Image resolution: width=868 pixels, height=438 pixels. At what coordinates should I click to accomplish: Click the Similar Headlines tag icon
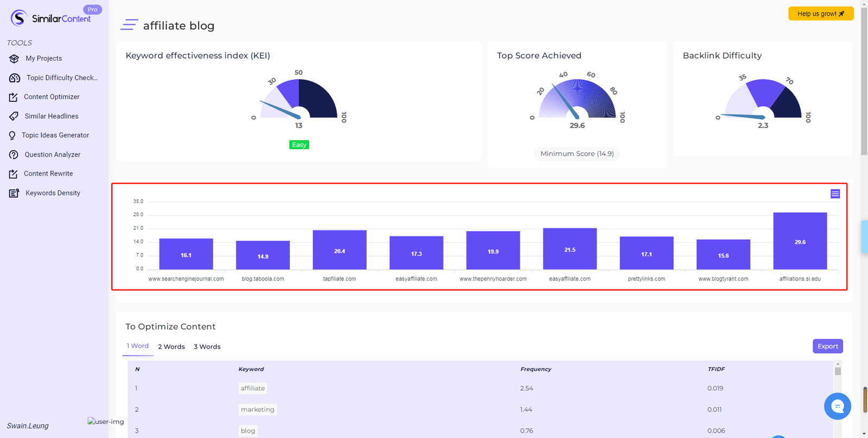14,116
